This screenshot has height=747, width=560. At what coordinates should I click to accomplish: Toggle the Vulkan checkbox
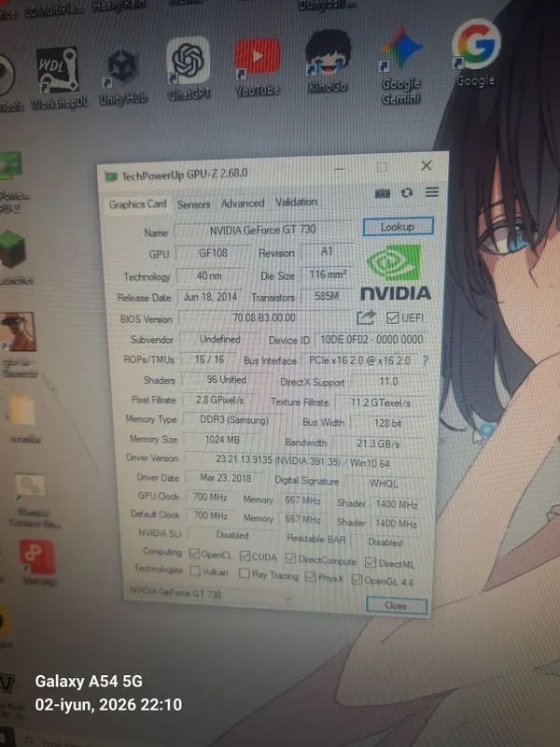pyautogui.click(x=195, y=571)
